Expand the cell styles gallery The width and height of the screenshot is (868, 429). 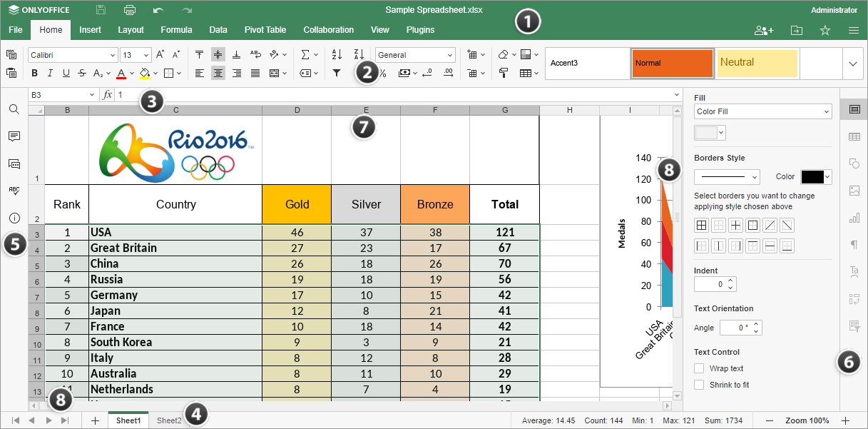point(852,64)
